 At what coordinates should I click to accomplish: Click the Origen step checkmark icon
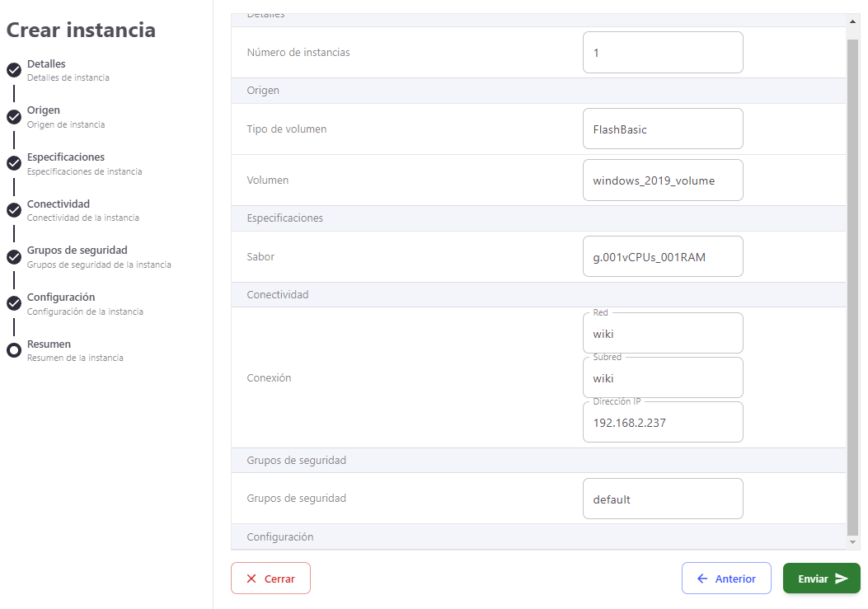tap(14, 117)
